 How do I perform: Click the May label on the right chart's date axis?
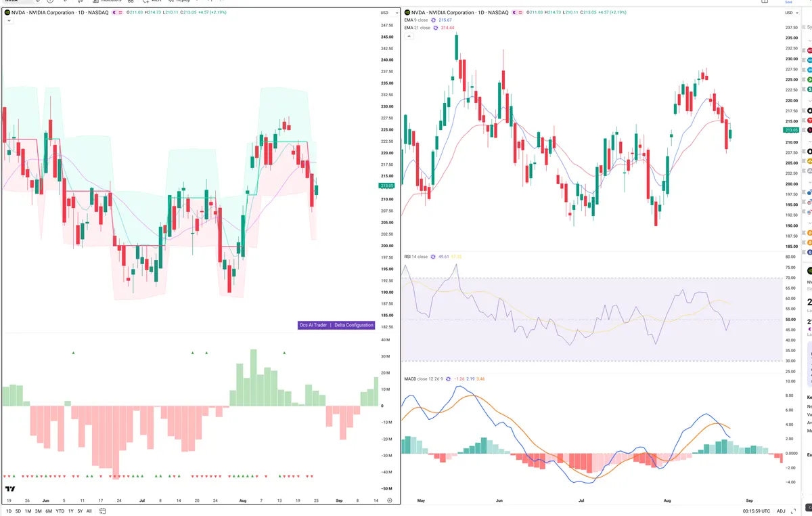click(422, 500)
